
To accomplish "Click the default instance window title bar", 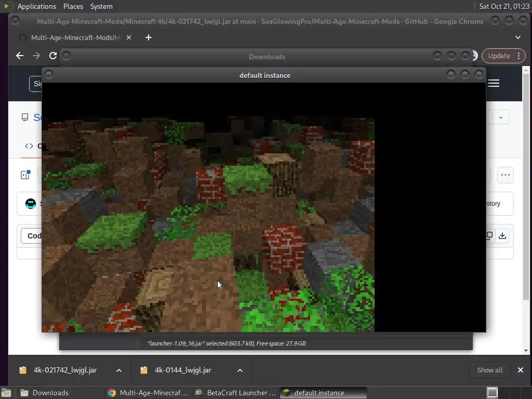I will 264,75.
